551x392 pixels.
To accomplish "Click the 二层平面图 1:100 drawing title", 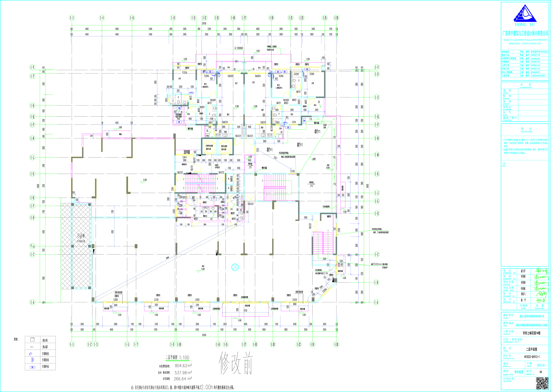I will [177, 357].
